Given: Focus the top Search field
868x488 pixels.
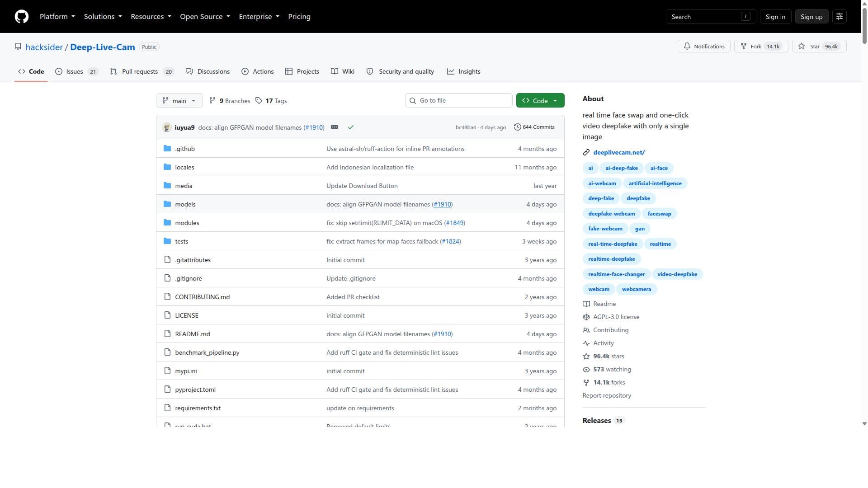Looking at the screenshot, I should (x=711, y=17).
